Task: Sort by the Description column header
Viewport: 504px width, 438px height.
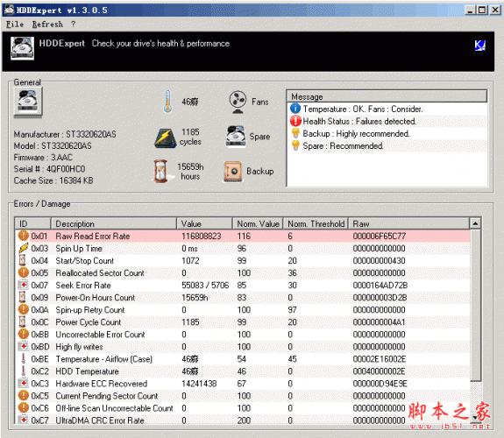Action: [x=113, y=223]
